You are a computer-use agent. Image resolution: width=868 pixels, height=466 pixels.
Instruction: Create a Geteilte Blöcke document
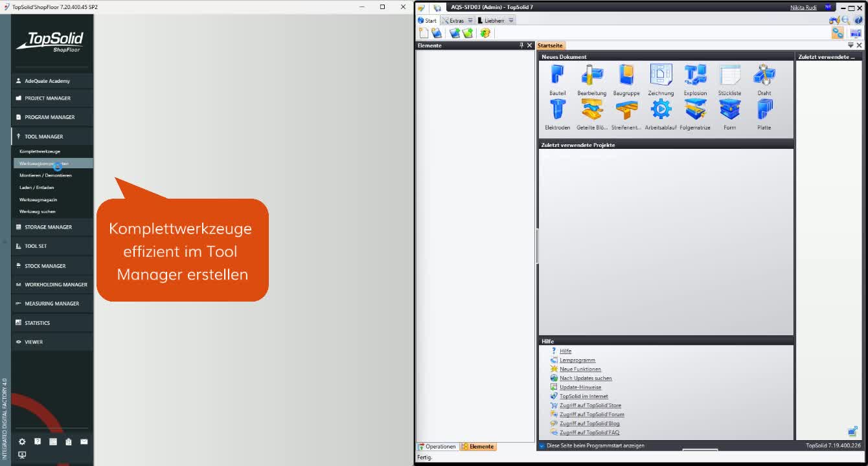[591, 115]
